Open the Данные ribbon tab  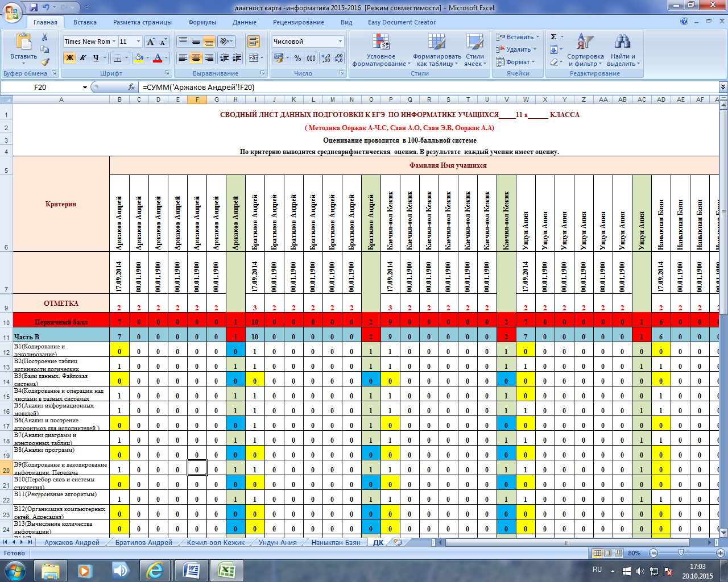point(244,22)
